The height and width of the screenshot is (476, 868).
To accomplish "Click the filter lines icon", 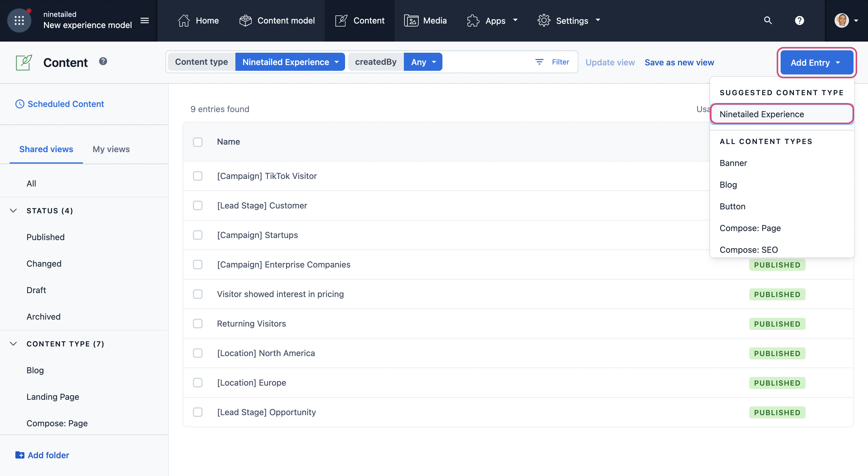I will [x=539, y=62].
